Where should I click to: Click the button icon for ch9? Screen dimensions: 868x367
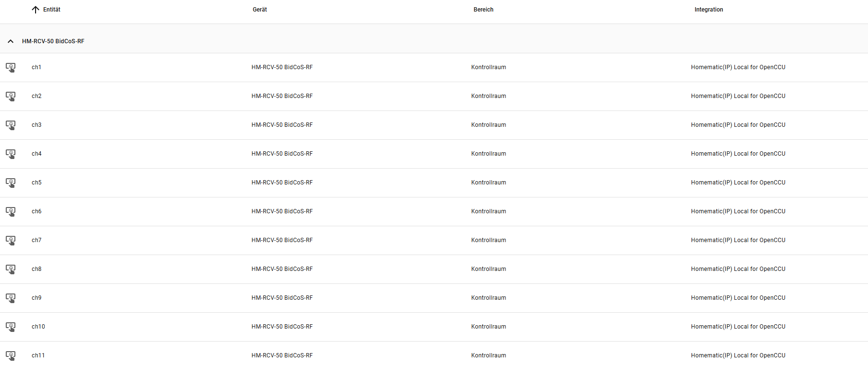pos(11,298)
